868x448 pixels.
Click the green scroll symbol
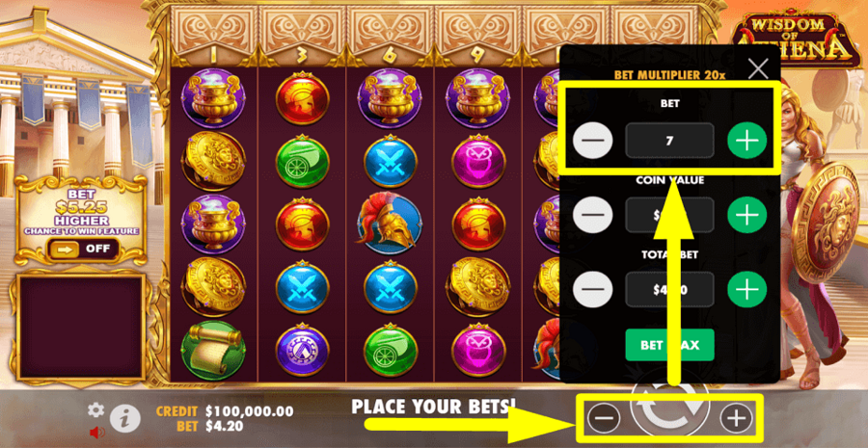click(214, 350)
